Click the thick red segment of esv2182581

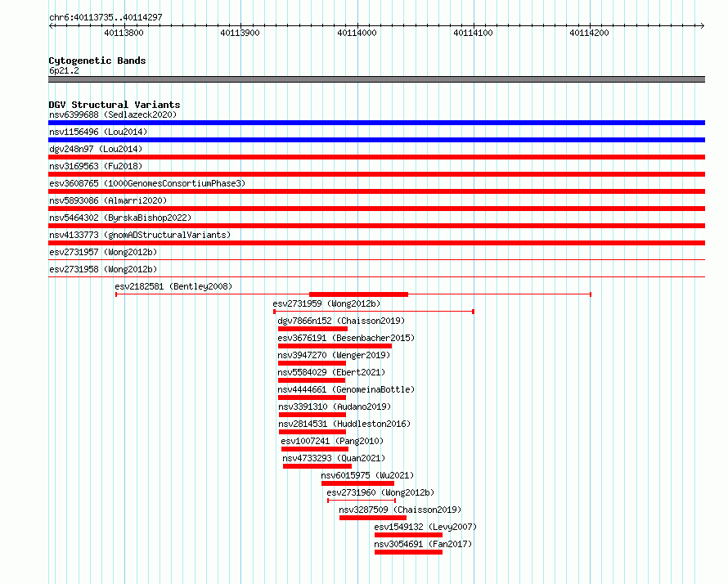point(358,294)
